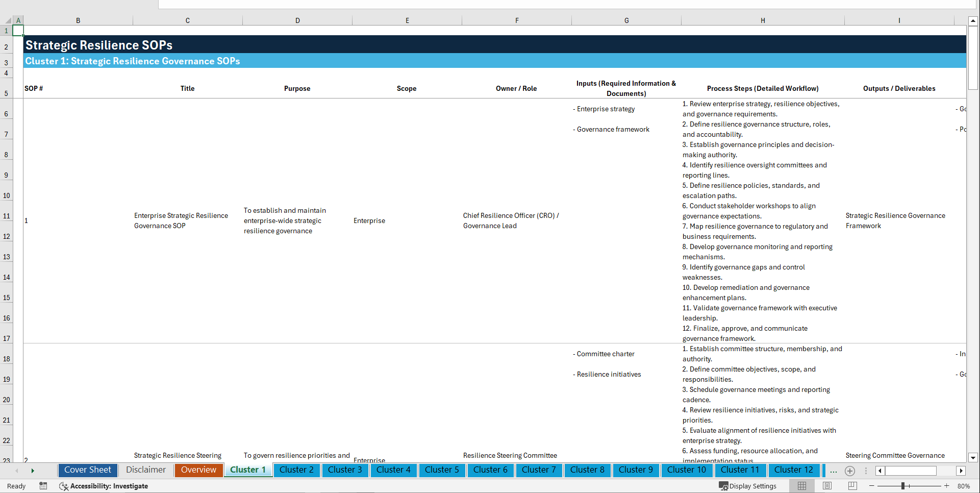
Task: Click 'Process Steps (Detailed Workflow)' header
Action: [763, 88]
